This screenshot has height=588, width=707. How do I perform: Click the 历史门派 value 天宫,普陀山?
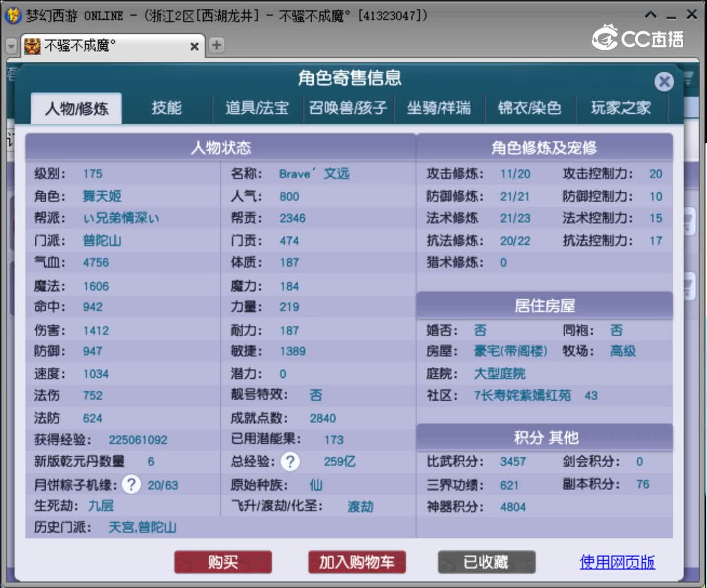tap(142, 527)
